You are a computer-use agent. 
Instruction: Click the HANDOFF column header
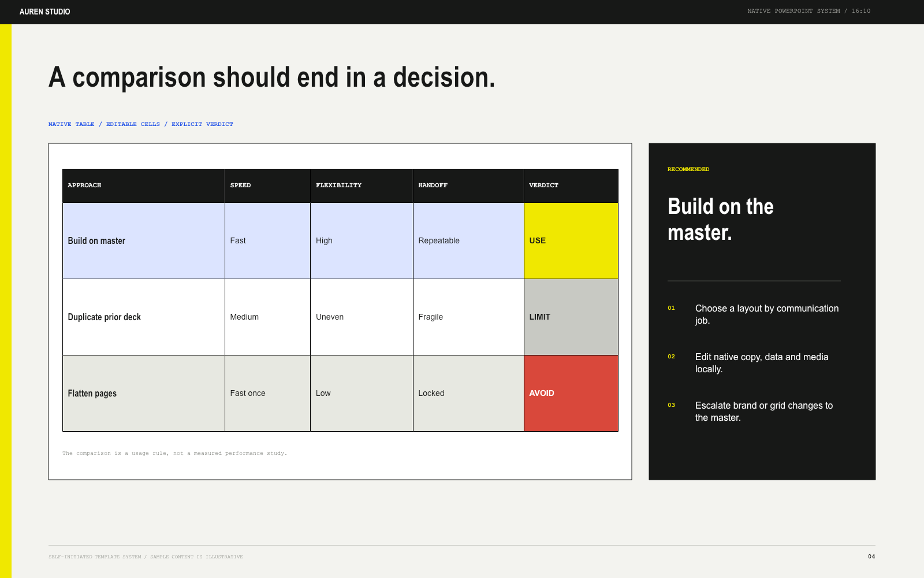point(468,186)
